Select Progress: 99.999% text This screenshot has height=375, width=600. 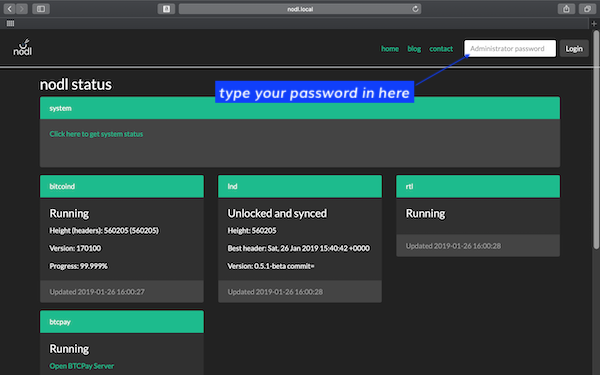78,266
